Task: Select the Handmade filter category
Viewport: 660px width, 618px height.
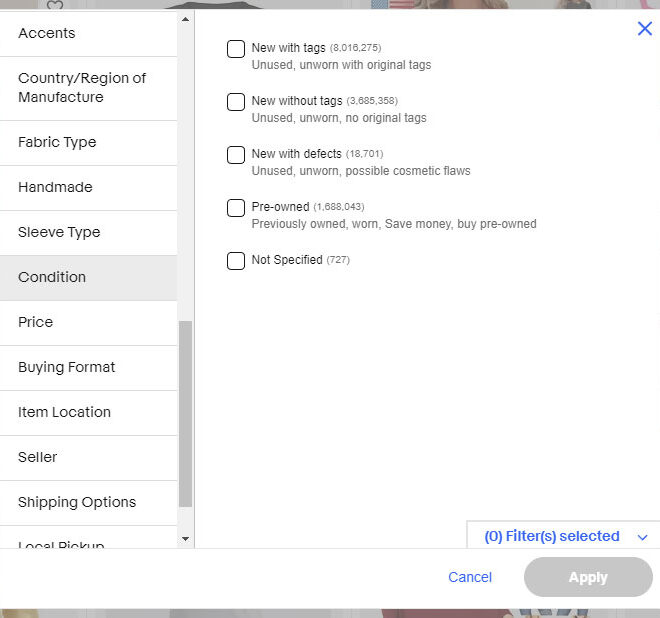Action: [88, 187]
